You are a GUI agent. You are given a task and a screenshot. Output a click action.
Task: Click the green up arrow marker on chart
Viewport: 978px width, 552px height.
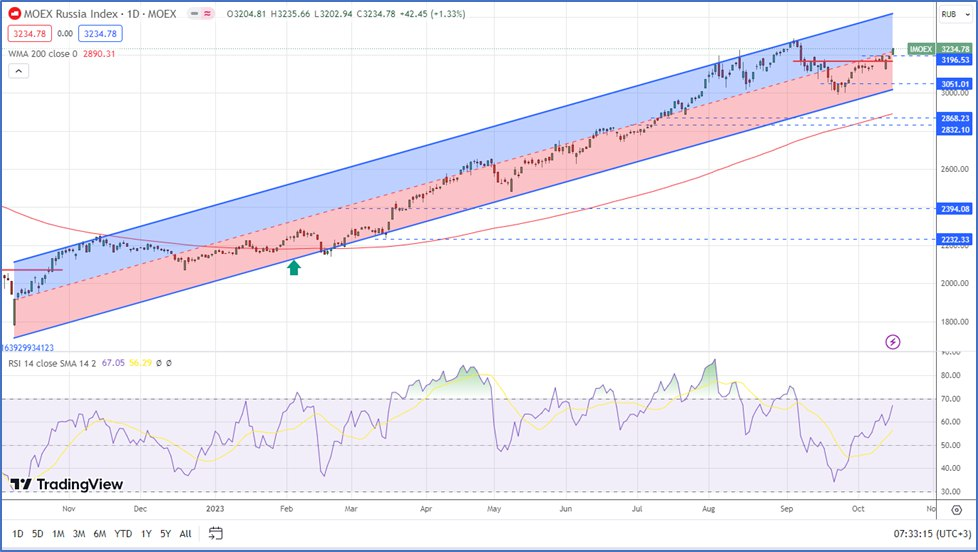294,268
